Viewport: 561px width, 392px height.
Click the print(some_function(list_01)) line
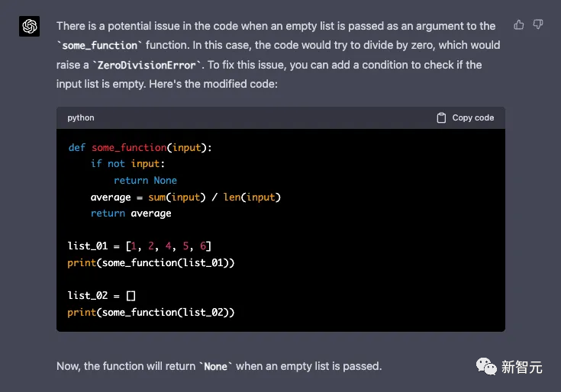[x=150, y=263]
